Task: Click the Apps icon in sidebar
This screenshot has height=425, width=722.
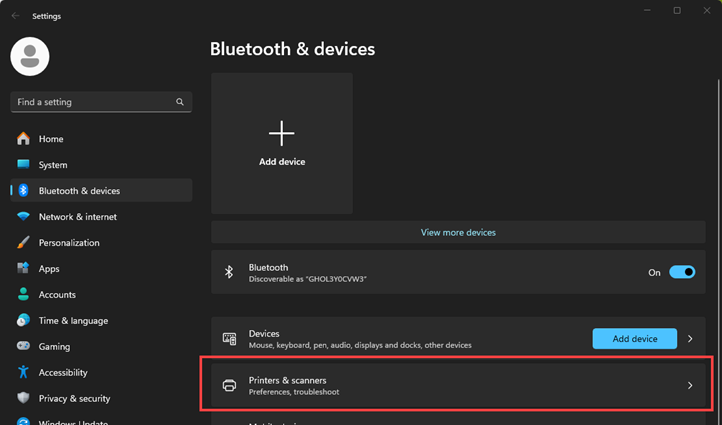Action: 23,269
